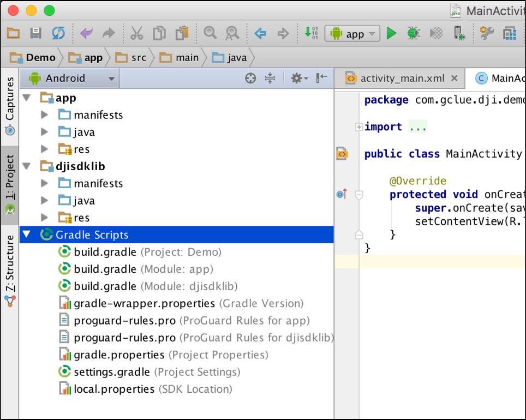Click the src breadcrumb in navigation bar

(x=139, y=58)
